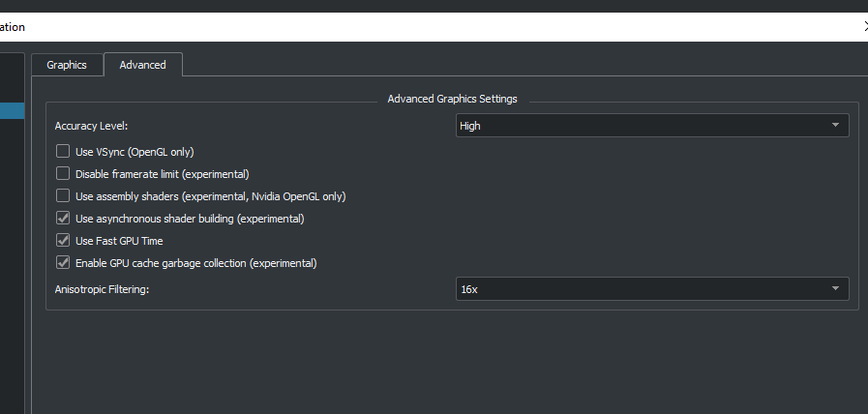Screen dimensions: 868x414
Task: Select the Advanced tab
Action: (x=143, y=65)
